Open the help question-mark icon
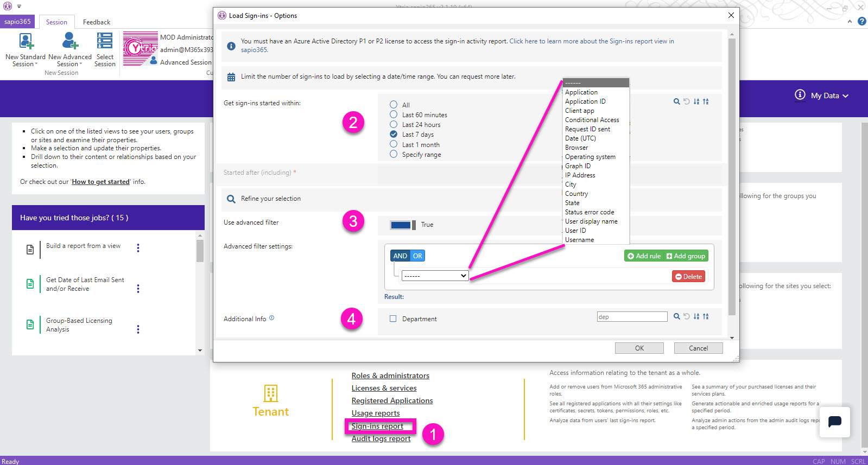 point(861,22)
